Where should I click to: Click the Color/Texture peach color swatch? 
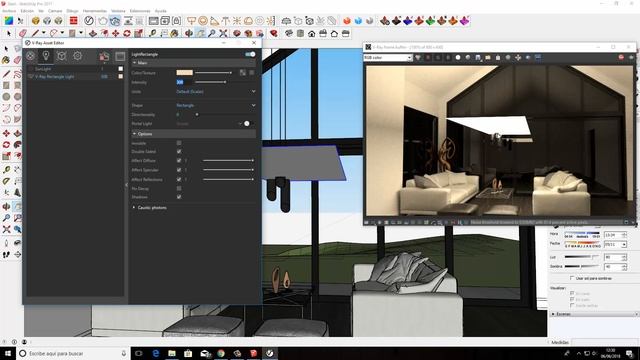[184, 73]
